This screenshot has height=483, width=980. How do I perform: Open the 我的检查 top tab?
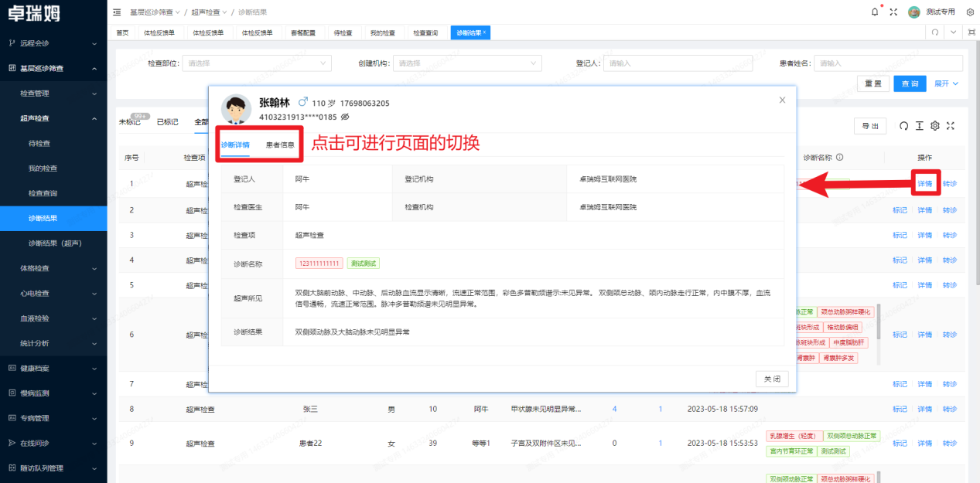(x=382, y=32)
